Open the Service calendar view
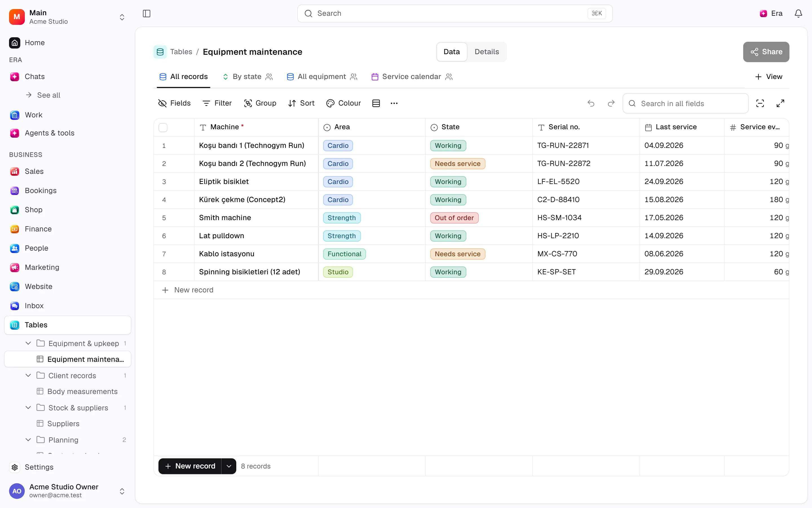This screenshot has width=812, height=508. point(412,76)
